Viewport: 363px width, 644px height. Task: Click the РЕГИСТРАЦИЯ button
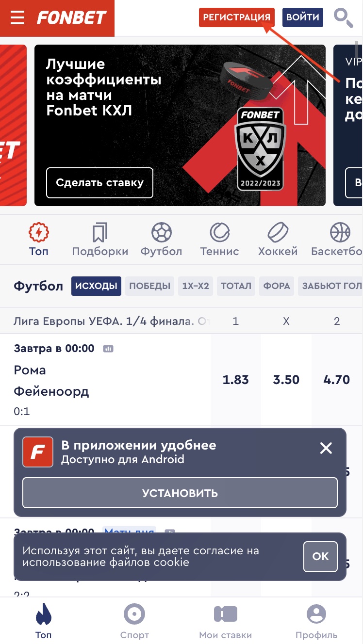[237, 17]
